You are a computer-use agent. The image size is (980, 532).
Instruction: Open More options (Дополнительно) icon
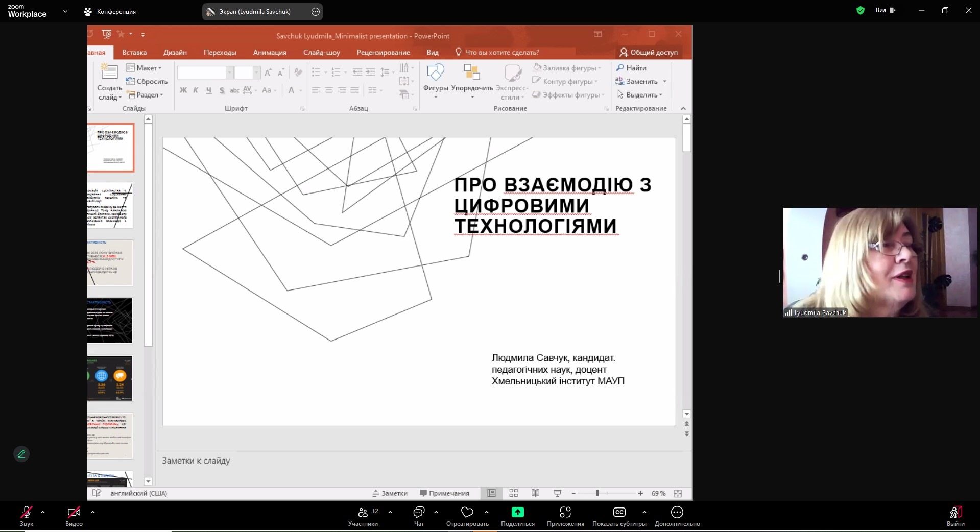click(677, 512)
